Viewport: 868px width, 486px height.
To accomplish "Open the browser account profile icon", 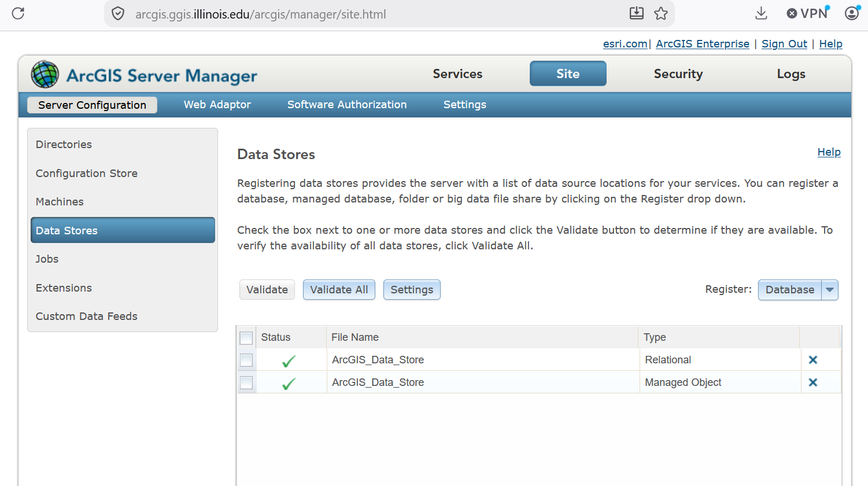I will click(852, 13).
